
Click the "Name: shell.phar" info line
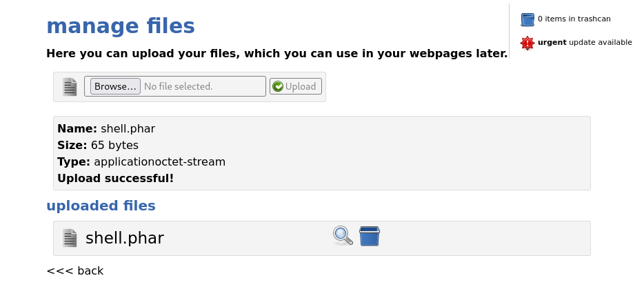(106, 129)
